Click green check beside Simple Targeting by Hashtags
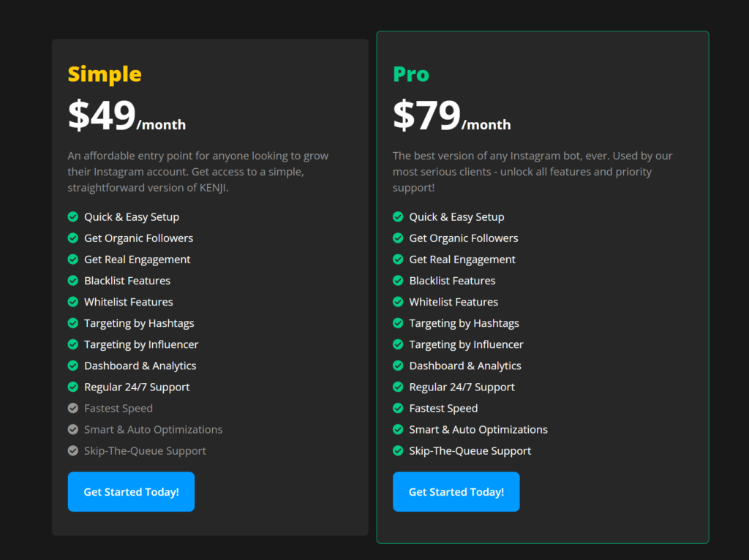 coord(73,323)
